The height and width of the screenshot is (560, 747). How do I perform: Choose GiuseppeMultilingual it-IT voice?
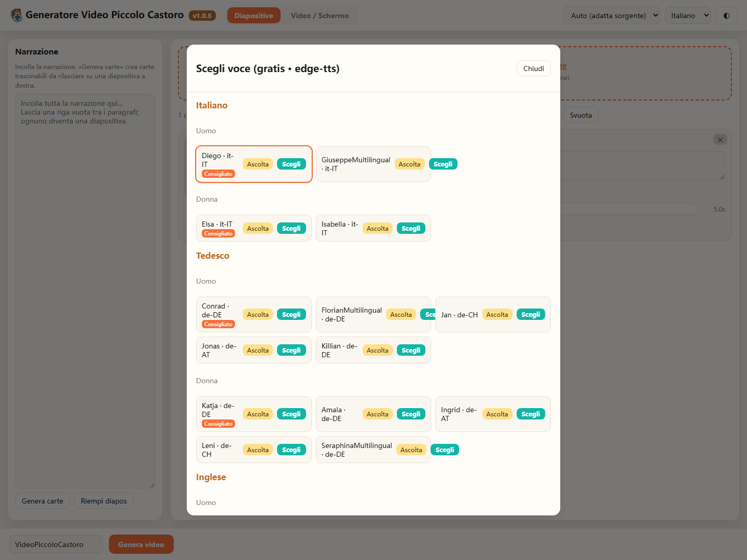[443, 164]
